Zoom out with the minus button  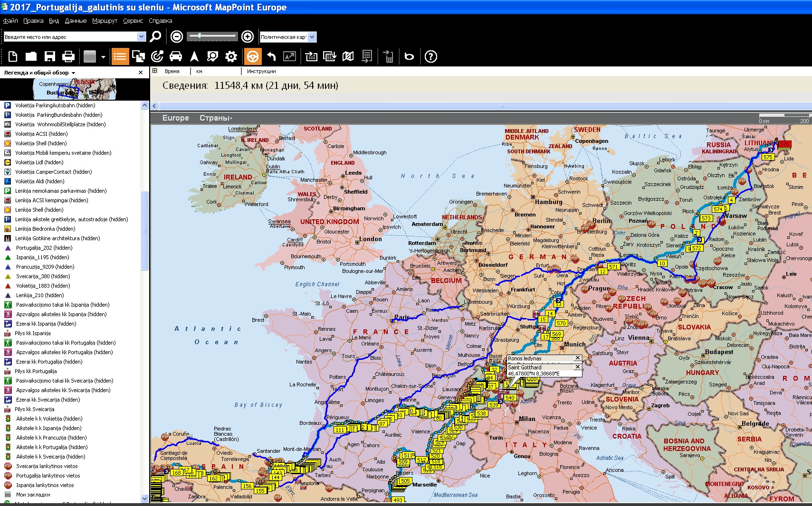[x=176, y=37]
